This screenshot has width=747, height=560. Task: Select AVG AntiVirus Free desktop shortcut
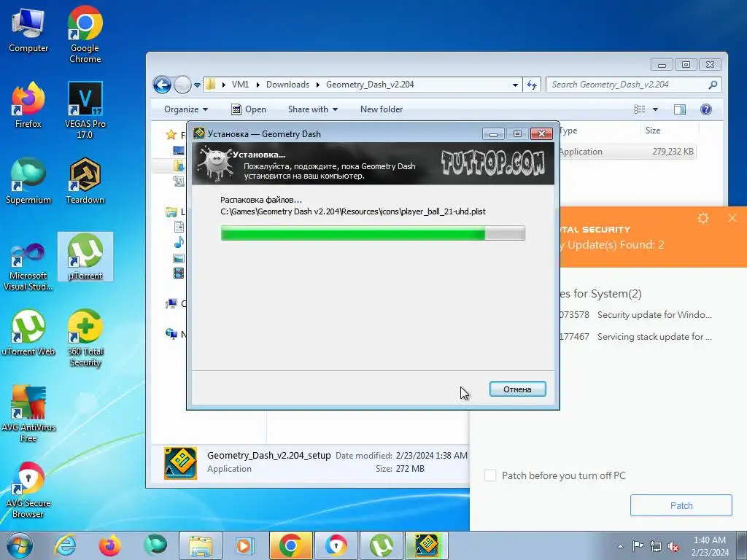tap(28, 414)
